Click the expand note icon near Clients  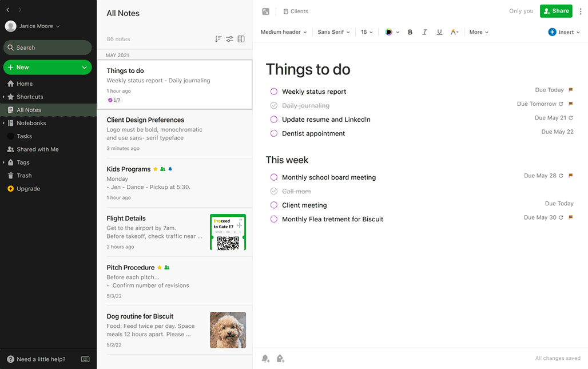[x=265, y=11]
